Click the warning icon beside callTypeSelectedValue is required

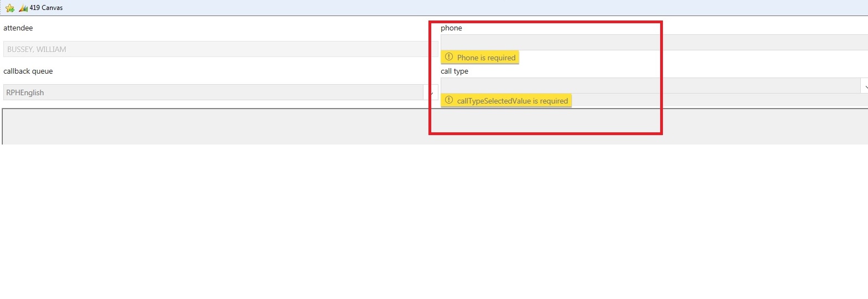coord(449,101)
